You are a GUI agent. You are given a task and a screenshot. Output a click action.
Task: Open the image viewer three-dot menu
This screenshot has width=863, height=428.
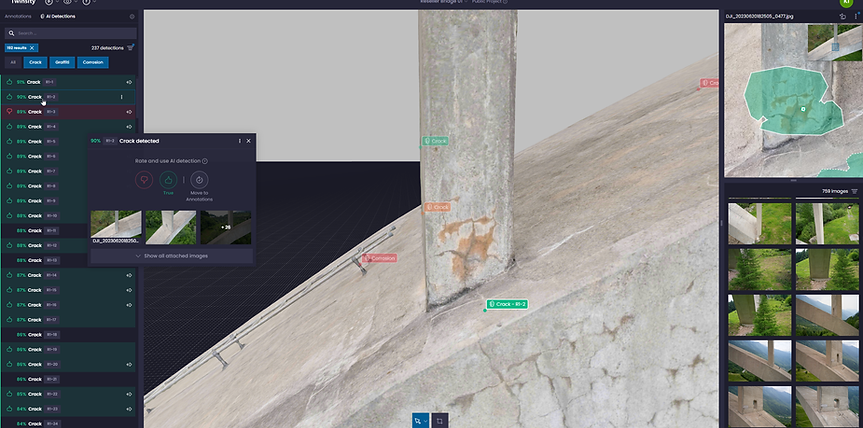(x=856, y=17)
